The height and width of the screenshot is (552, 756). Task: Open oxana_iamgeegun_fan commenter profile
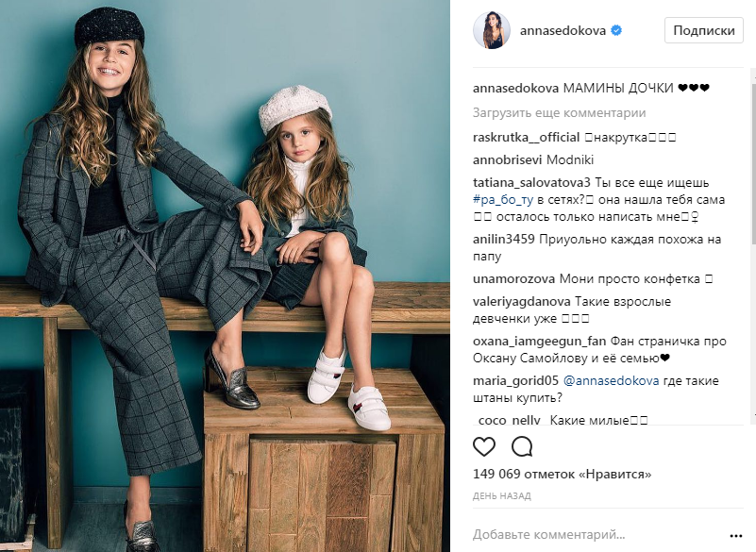pos(540,342)
